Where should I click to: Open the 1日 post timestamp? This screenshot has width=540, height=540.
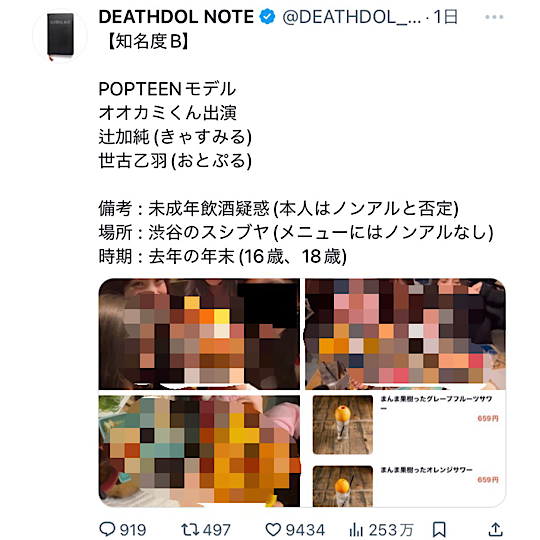pos(446,17)
